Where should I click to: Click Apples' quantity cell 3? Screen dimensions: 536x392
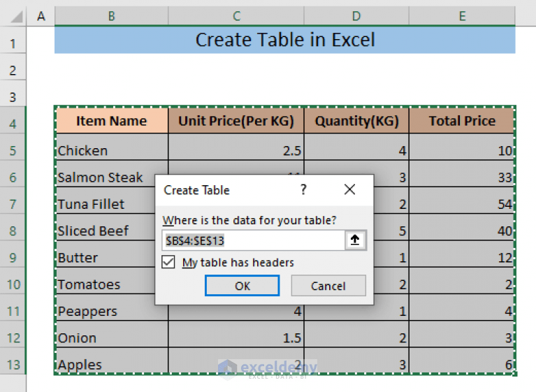(x=356, y=361)
